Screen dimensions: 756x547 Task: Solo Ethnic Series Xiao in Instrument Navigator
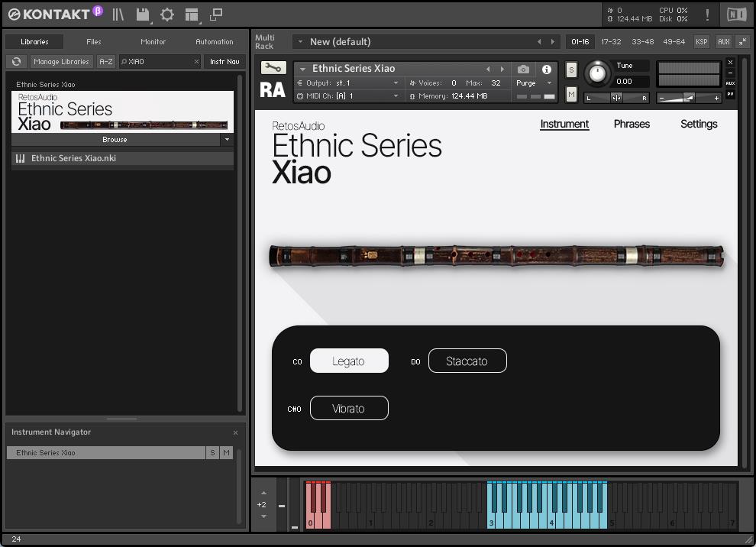click(212, 452)
